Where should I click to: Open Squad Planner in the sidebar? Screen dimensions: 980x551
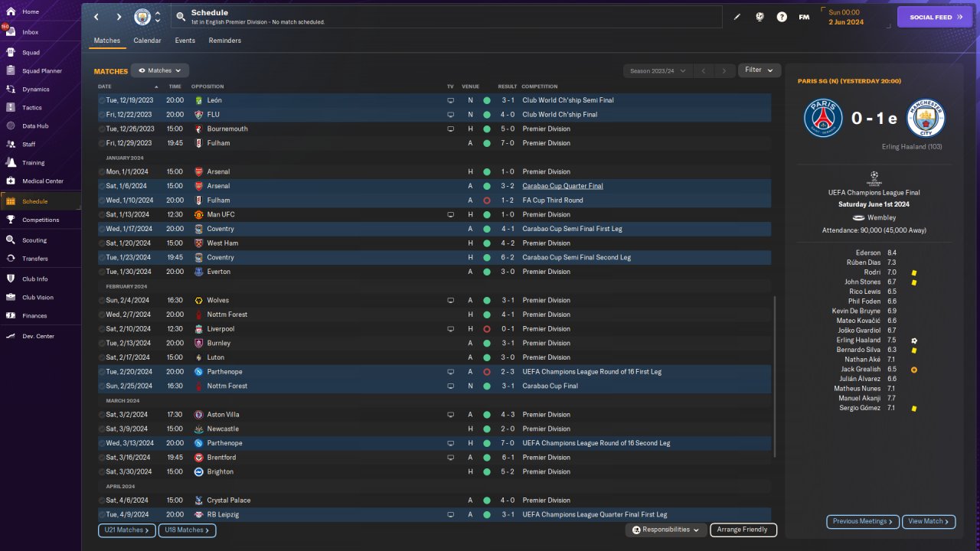pyautogui.click(x=41, y=71)
